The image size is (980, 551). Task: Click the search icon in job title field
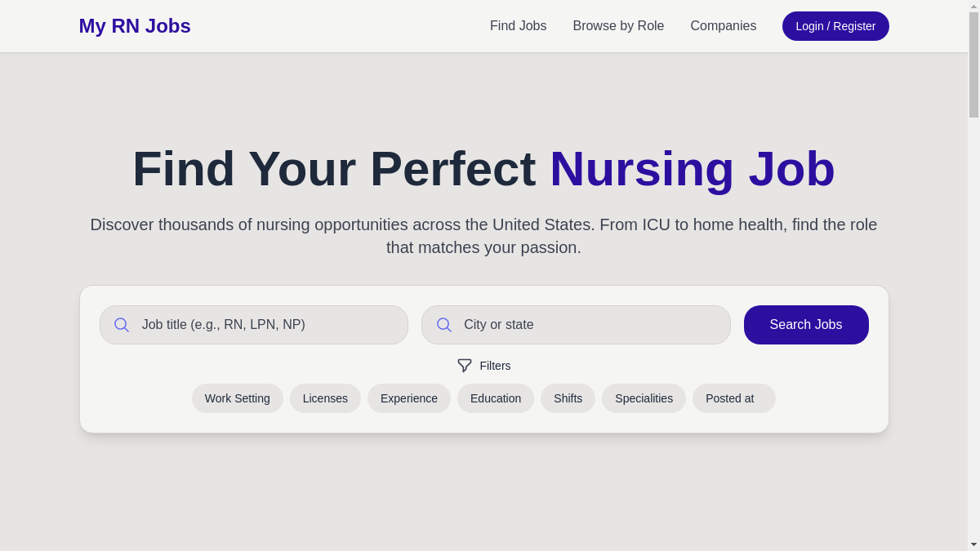pos(121,325)
